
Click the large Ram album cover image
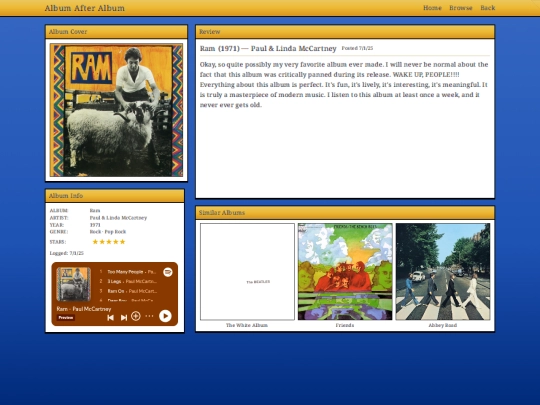(x=116, y=110)
